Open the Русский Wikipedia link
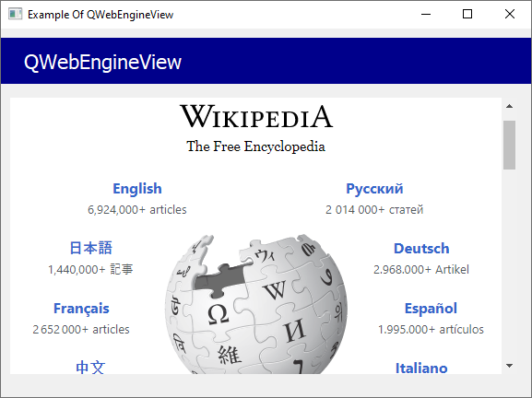The width and height of the screenshot is (532, 398). pyautogui.click(x=374, y=189)
